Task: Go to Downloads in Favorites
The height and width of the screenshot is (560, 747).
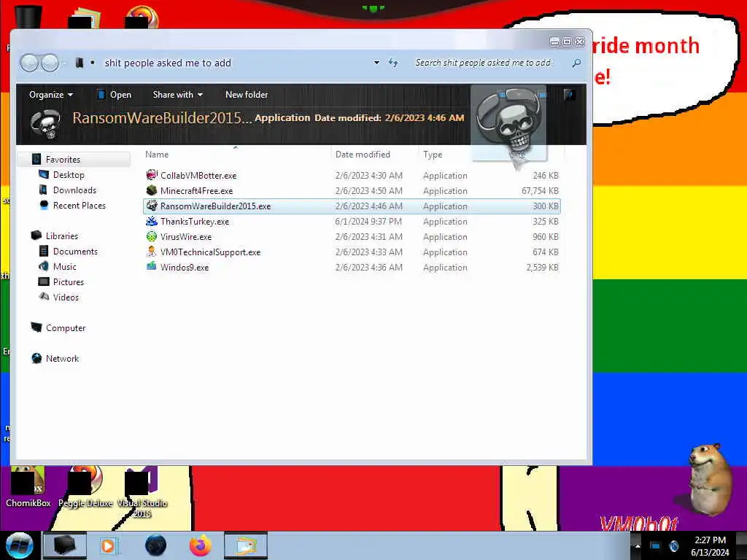Action: tap(75, 190)
